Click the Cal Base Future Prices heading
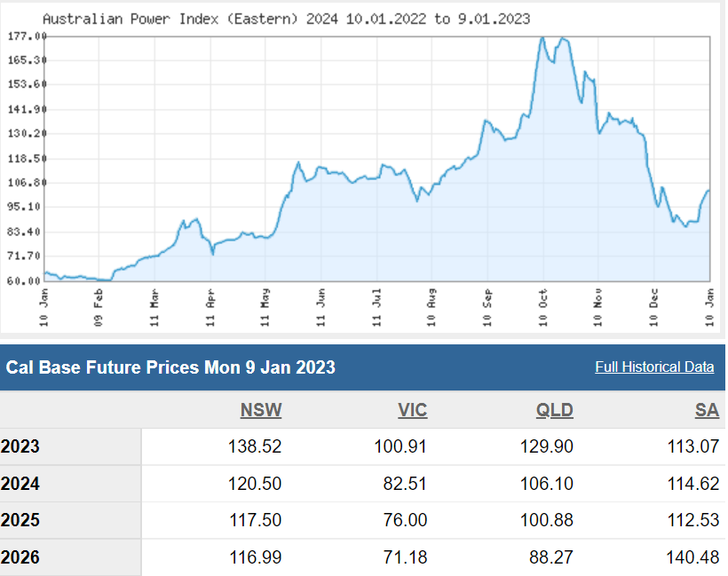This screenshot has width=728, height=576. (170, 367)
